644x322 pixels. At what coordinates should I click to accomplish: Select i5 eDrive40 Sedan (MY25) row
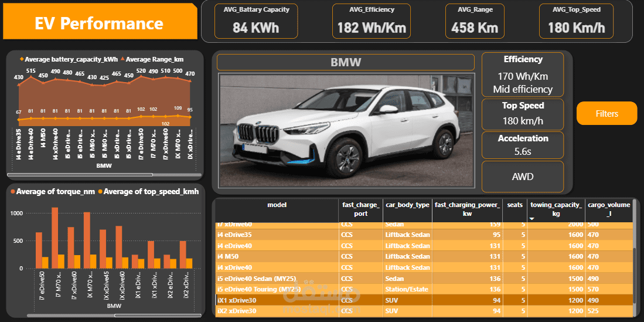424,279
